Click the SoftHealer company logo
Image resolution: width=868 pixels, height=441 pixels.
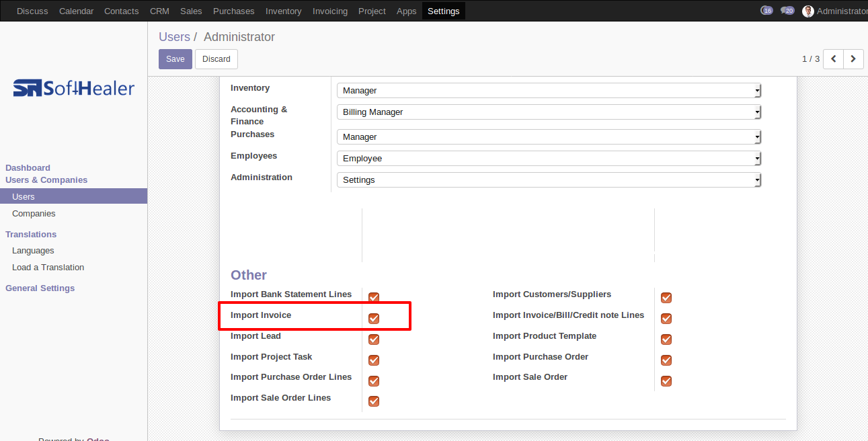[74, 88]
